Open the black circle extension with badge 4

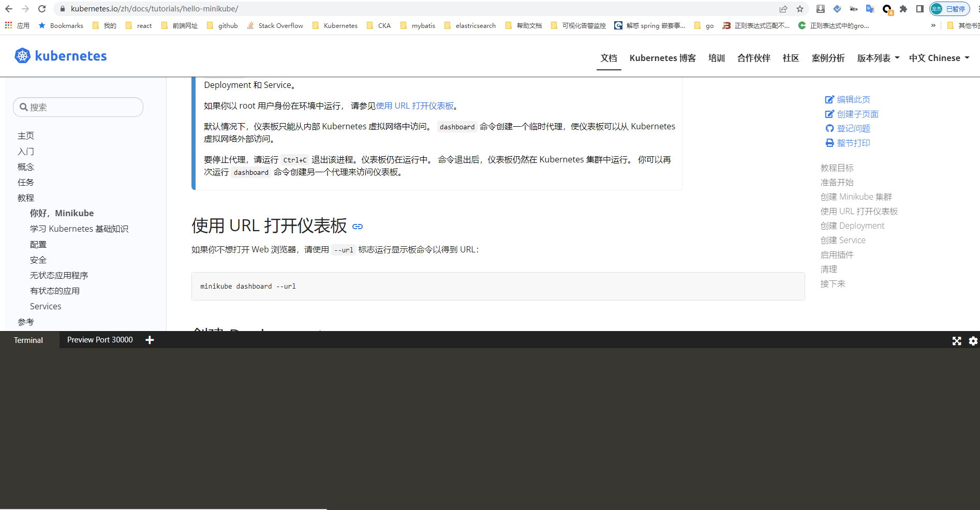[x=887, y=9]
